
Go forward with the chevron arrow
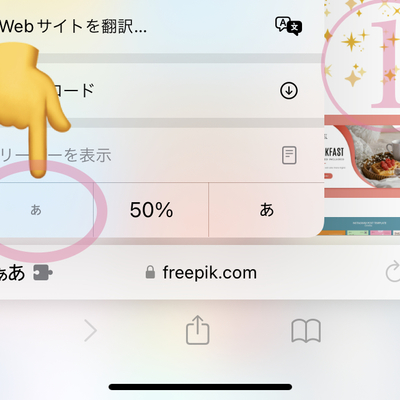pos(90,330)
